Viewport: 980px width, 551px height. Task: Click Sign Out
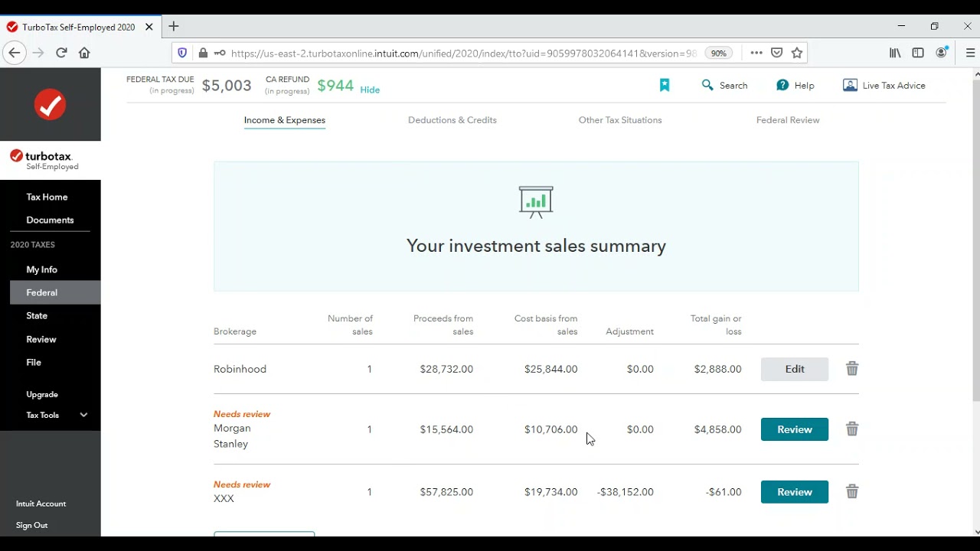31,525
